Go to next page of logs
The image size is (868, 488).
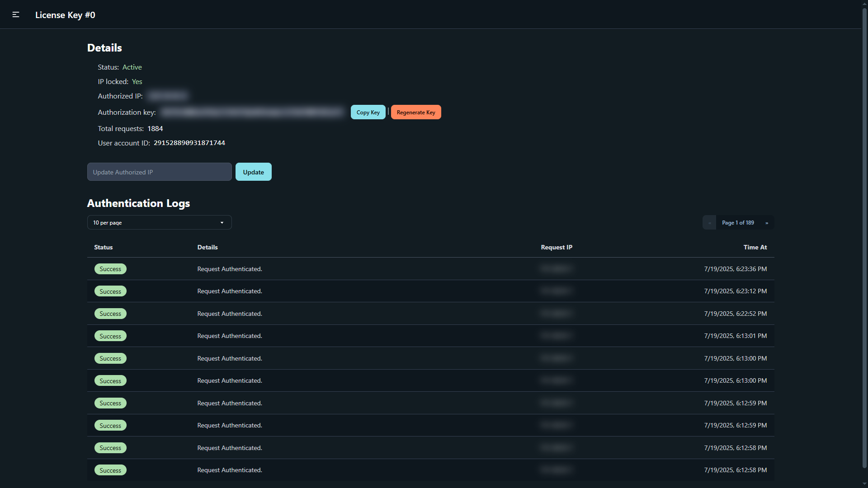point(767,223)
